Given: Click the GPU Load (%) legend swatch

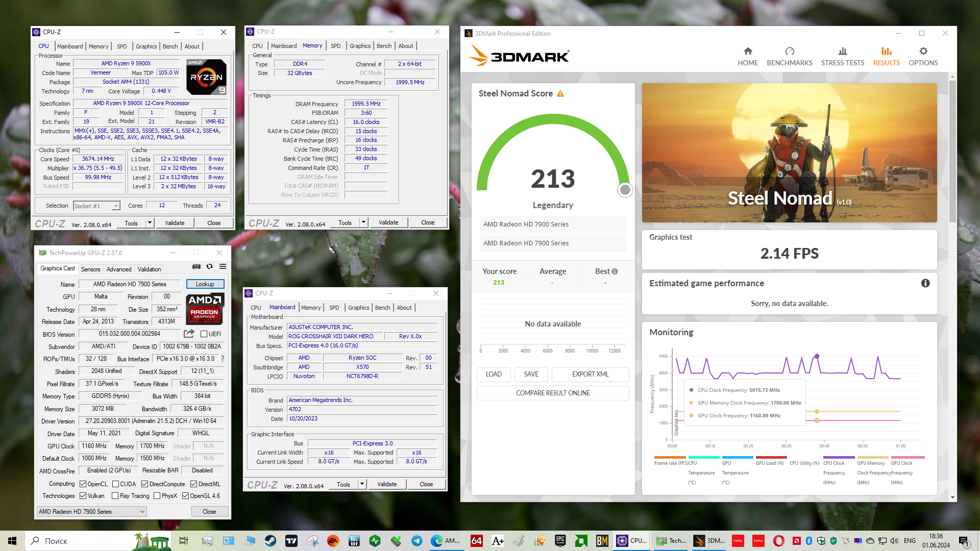Looking at the screenshot, I should coord(771,457).
